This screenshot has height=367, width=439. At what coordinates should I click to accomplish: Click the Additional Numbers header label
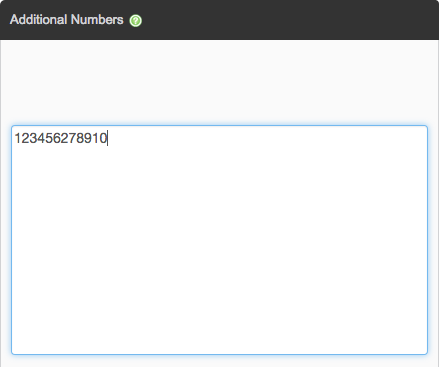coord(67,20)
